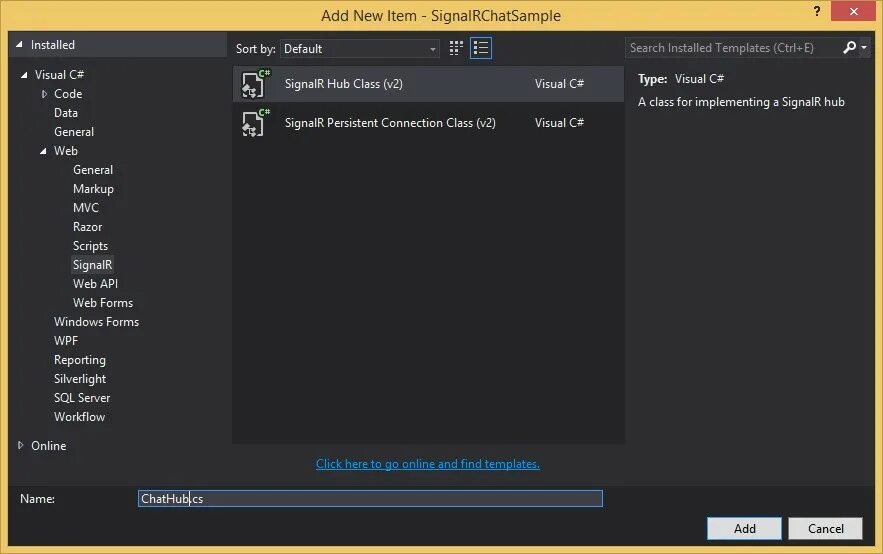This screenshot has height=554, width=883.
Task: Select the Web Forms category
Action: [103, 303]
